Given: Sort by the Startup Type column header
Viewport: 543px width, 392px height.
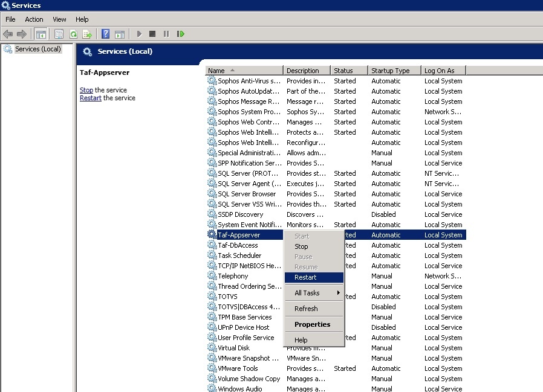Looking at the screenshot, I should click(395, 71).
